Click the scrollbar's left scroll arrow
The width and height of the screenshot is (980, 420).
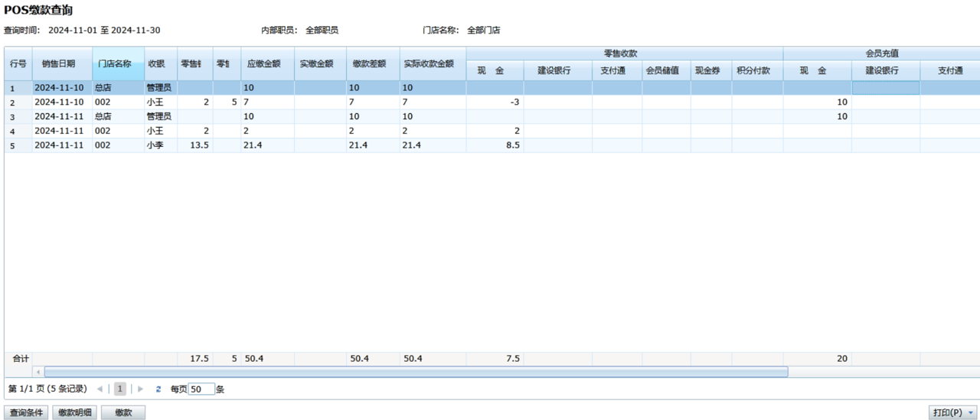(38, 372)
